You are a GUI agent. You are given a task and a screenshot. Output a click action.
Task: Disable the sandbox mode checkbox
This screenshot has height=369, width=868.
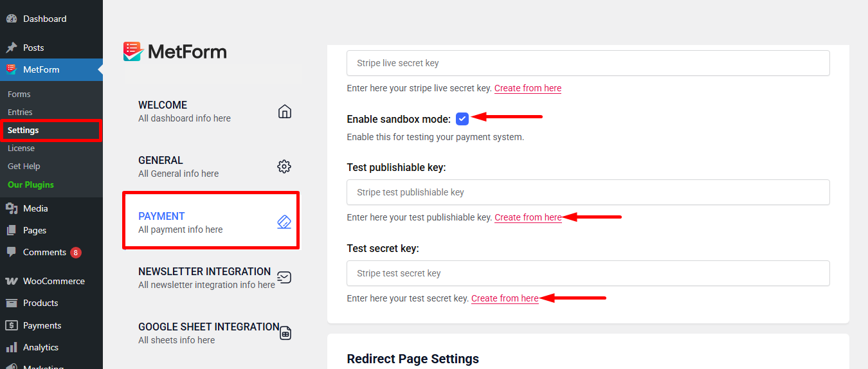click(x=462, y=118)
